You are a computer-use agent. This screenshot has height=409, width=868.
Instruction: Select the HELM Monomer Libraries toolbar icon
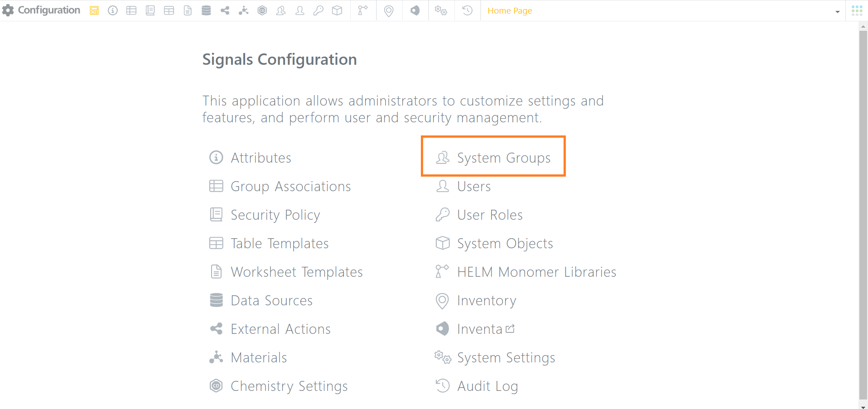click(363, 10)
